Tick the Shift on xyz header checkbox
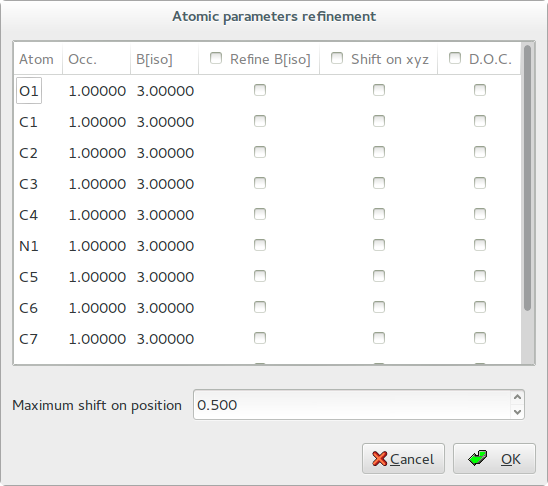Screen dimensions: 548x486 pyautogui.click(x=337, y=58)
